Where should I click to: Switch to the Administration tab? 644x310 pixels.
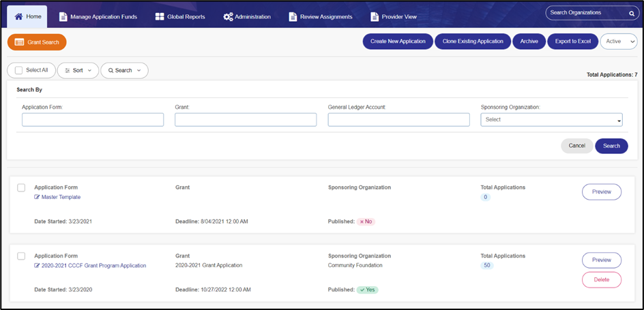247,17
